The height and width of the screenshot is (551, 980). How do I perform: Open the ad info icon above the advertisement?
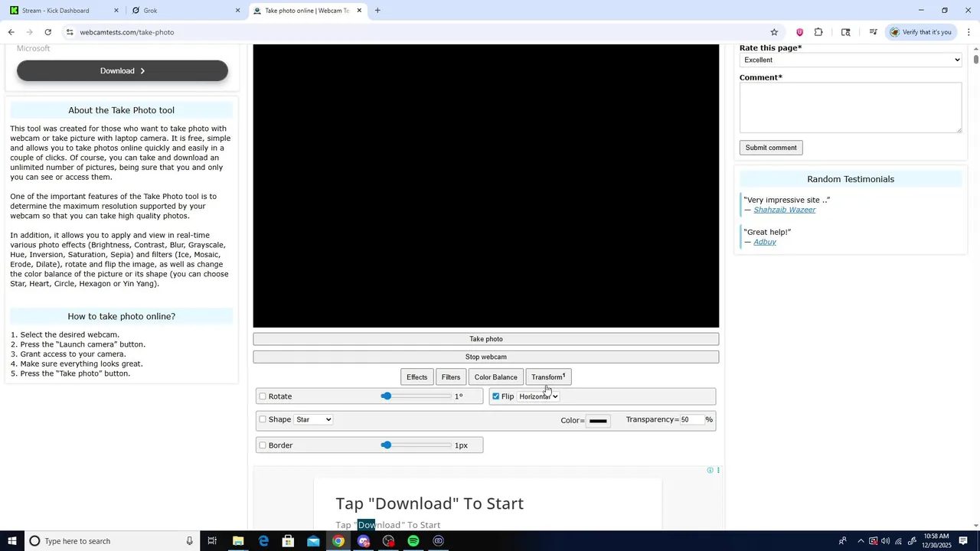(710, 470)
